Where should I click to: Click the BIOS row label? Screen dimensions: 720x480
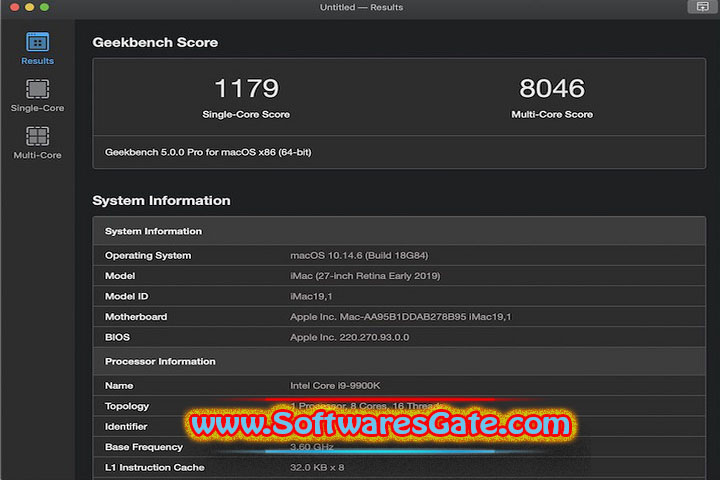[x=117, y=337]
